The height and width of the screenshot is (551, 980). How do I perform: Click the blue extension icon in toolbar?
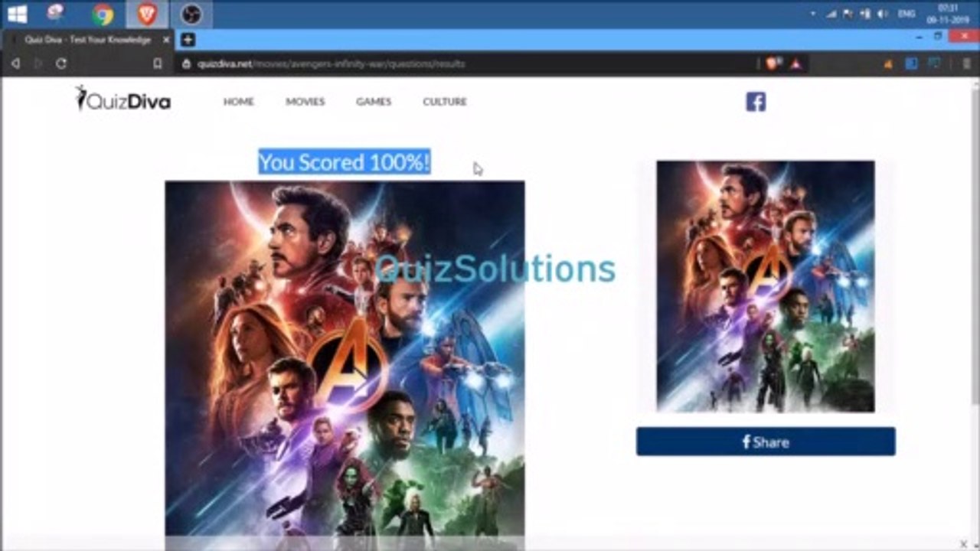(911, 64)
